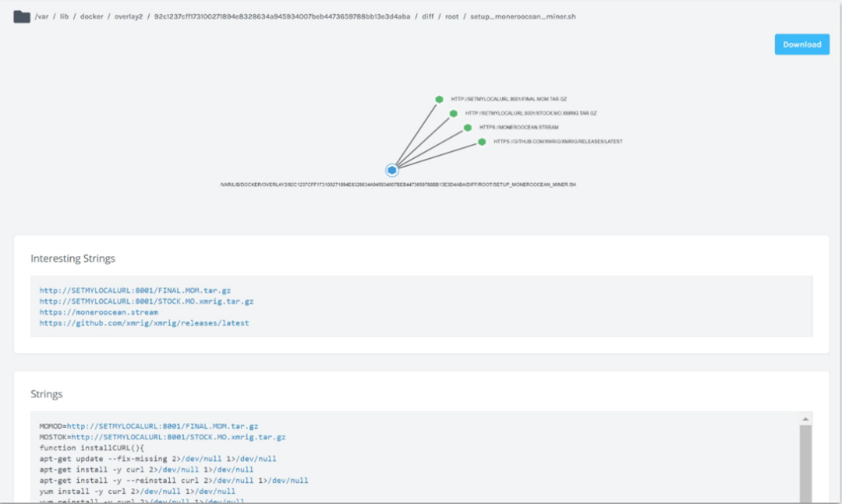Viewport: 842px width, 504px height.
Task: Open the overlay2 breadcrumb segment
Action: click(x=129, y=16)
